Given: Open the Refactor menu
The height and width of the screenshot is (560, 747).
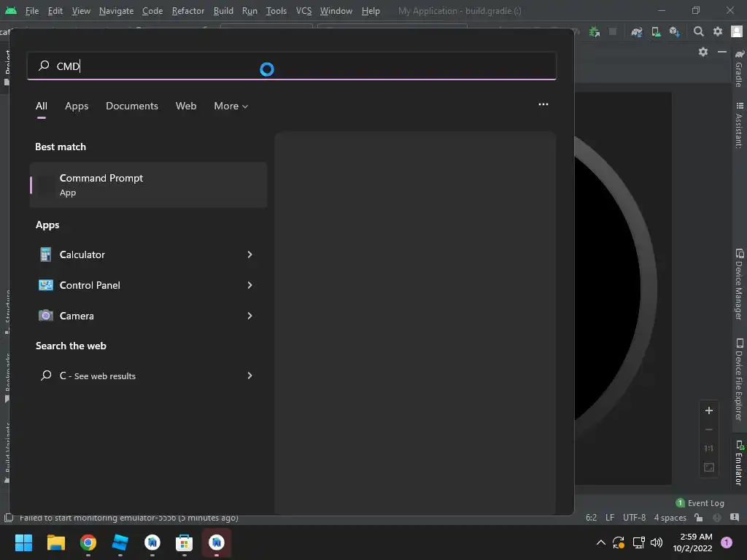Looking at the screenshot, I should coord(187,10).
